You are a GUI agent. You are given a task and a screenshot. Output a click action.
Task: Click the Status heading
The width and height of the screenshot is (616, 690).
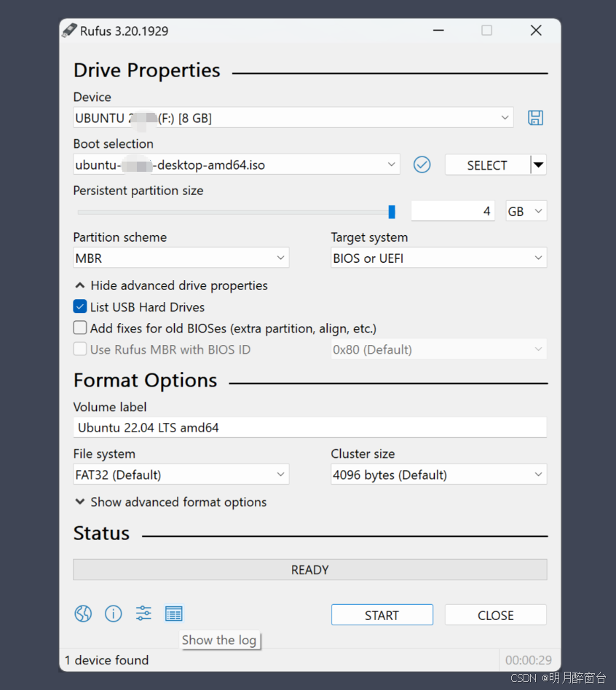click(x=101, y=533)
